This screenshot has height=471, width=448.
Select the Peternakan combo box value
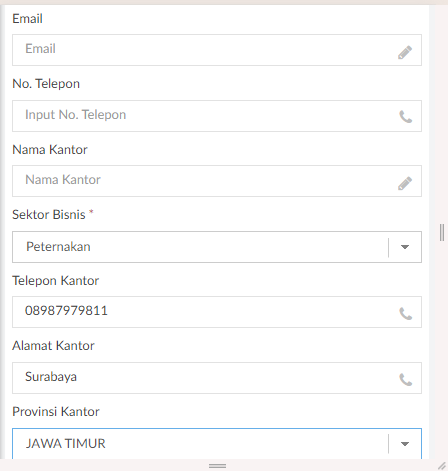click(x=200, y=247)
